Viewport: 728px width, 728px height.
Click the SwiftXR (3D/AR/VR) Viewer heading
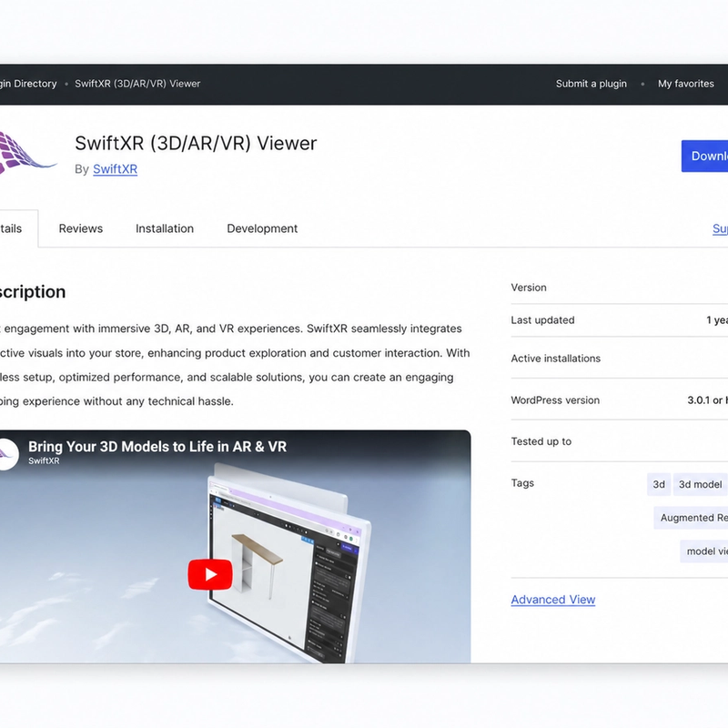(x=196, y=144)
